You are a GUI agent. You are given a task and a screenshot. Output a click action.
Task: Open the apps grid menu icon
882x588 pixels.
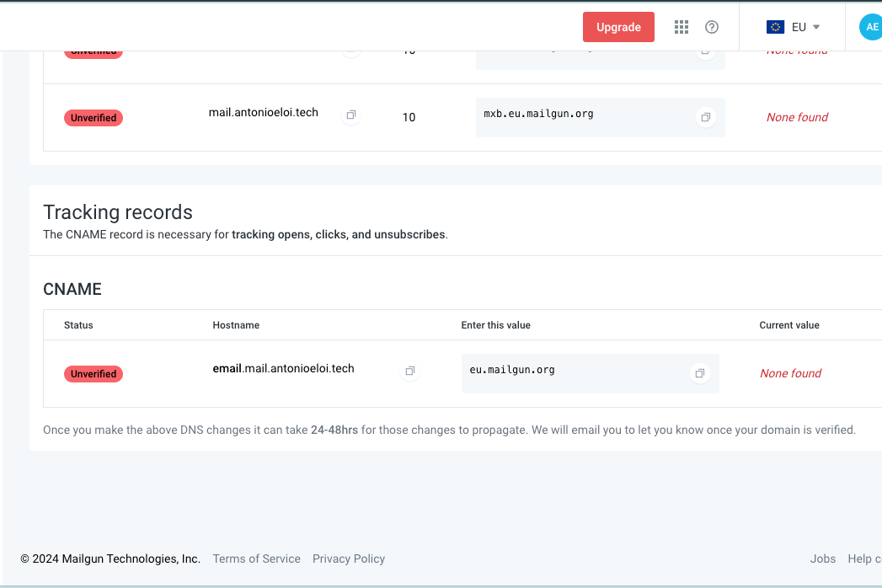[x=682, y=27]
